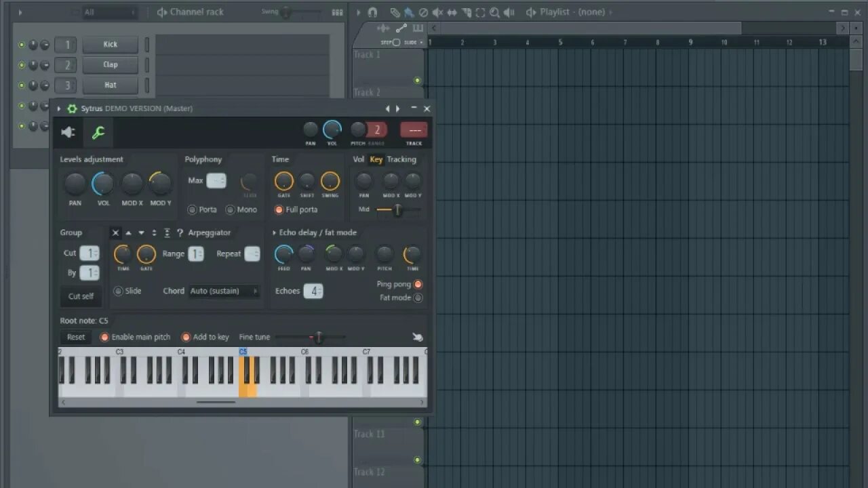This screenshot has height=488, width=868.
Task: Select the Slip tool in Playlist toolbar
Action: pos(452,12)
